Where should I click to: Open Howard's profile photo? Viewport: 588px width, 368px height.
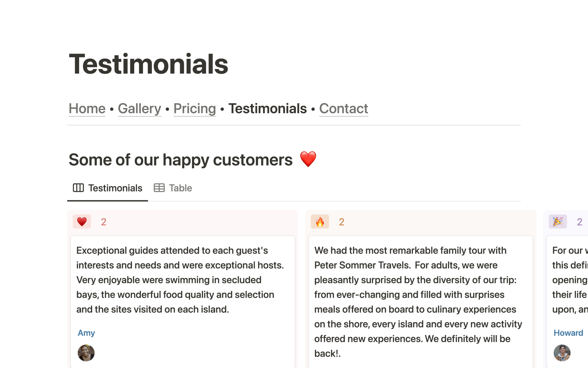[x=562, y=353]
